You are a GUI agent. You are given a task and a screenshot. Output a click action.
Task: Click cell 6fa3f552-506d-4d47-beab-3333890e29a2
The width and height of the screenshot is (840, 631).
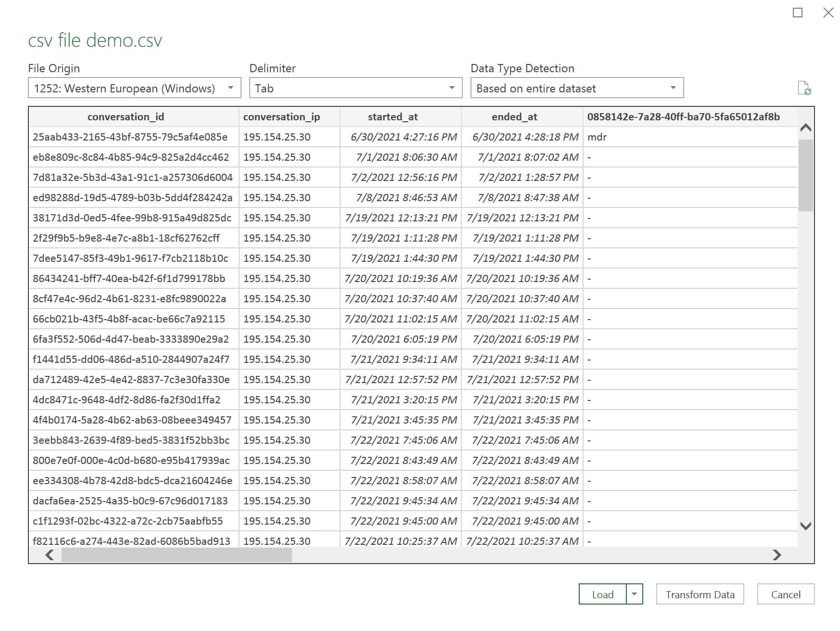click(134, 339)
